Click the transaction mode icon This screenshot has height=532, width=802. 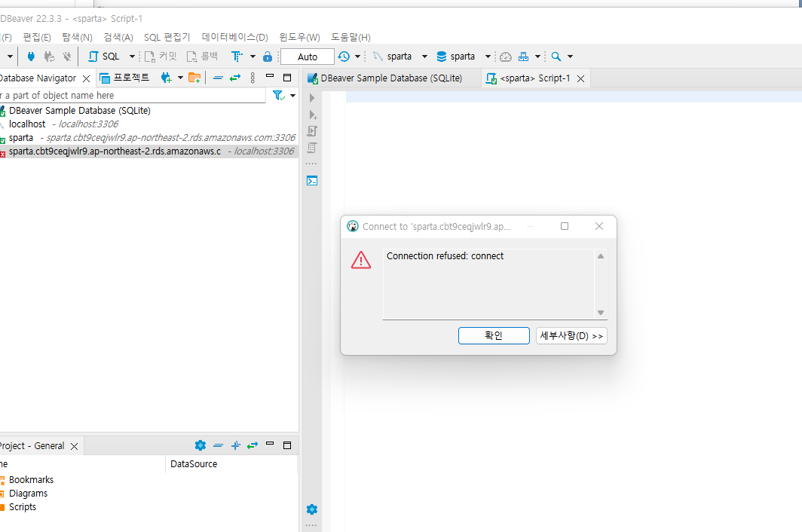pyautogui.click(x=237, y=57)
